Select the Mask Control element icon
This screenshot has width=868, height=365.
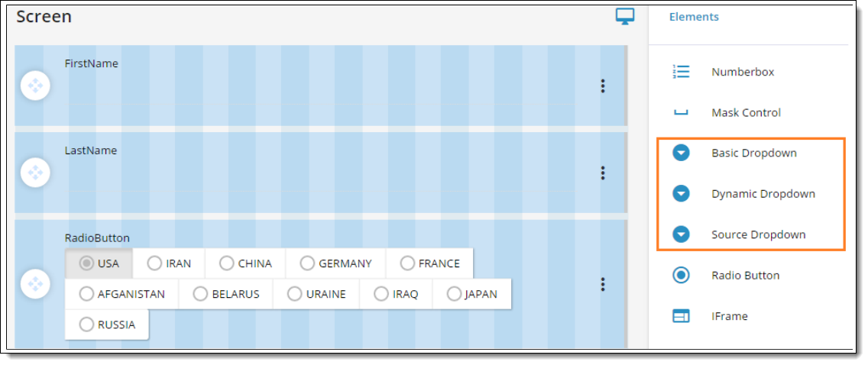681,113
